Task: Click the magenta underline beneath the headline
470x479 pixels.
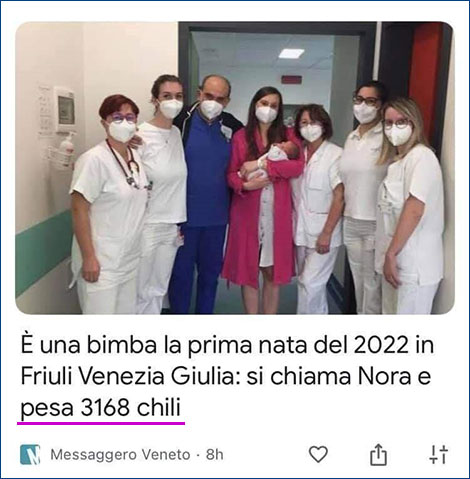Action: [101, 423]
